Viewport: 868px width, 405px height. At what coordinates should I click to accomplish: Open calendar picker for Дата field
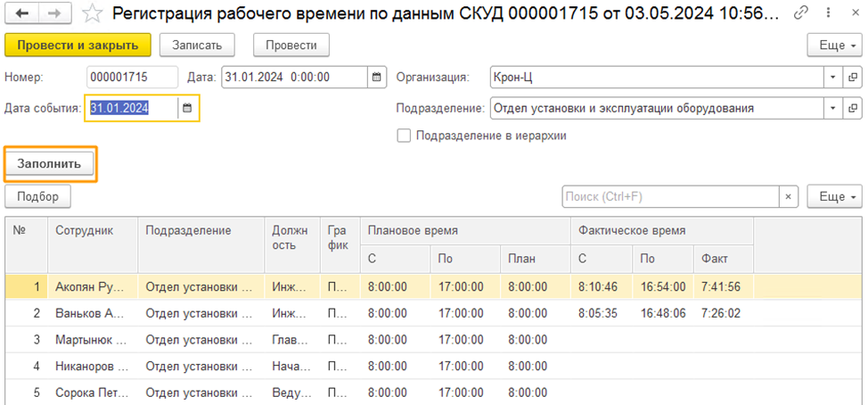[377, 78]
